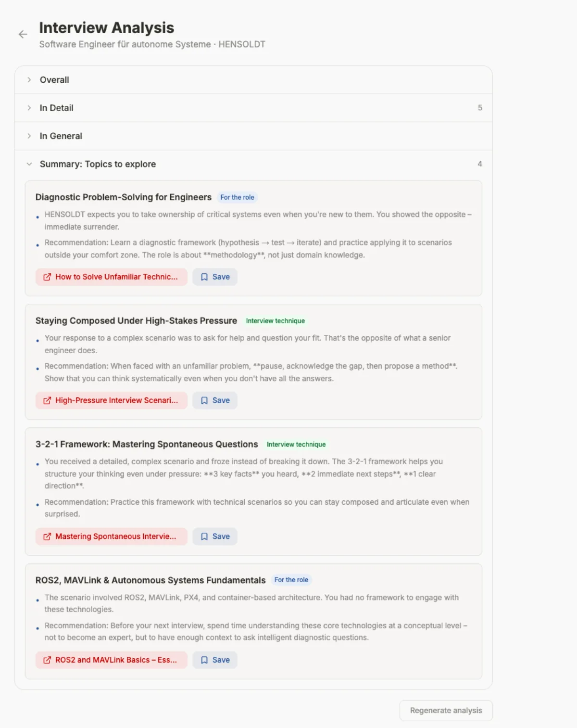Click 'Interview technique' tag beside 3-2-1 Framework
Viewport: 577px width, 728px height.
[x=296, y=445]
